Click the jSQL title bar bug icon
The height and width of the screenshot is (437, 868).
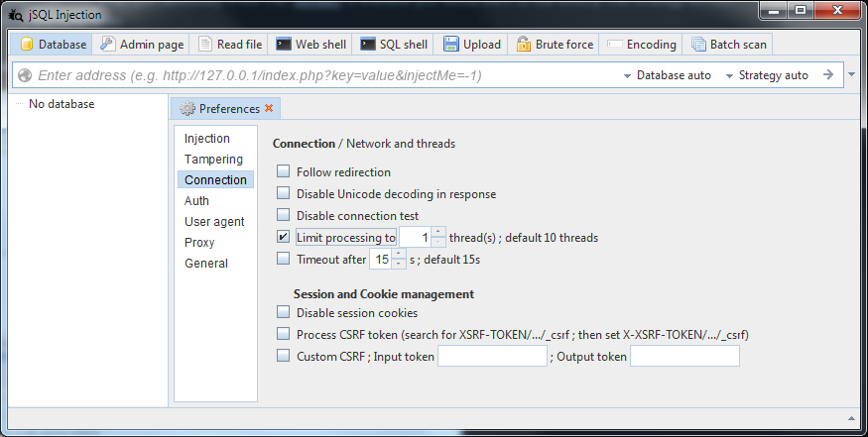16,15
